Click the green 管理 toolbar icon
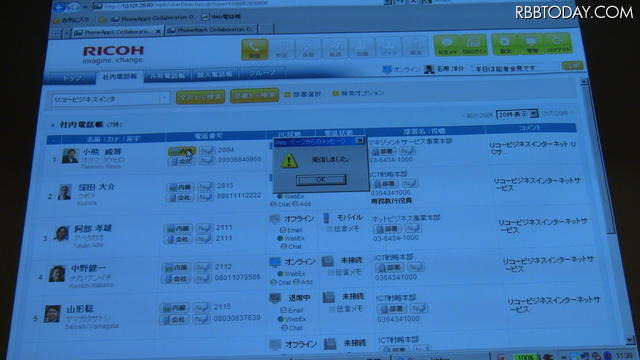Viewport: 640px width, 360px height. coord(531,44)
